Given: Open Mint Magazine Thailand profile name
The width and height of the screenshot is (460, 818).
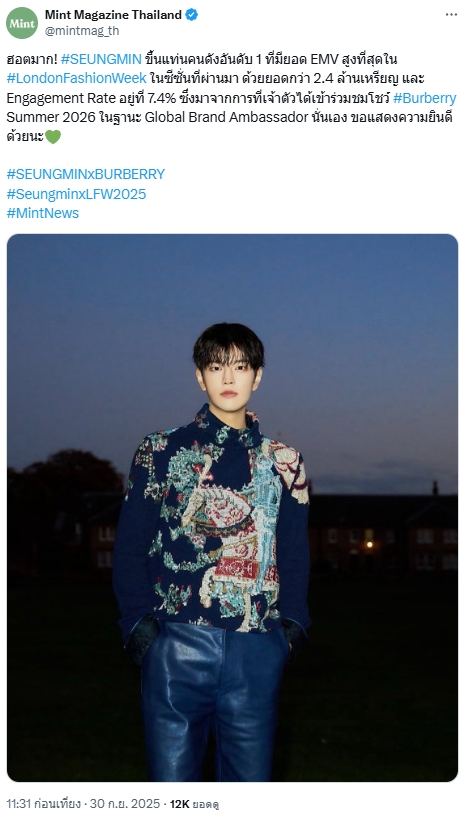Looking at the screenshot, I should [113, 15].
